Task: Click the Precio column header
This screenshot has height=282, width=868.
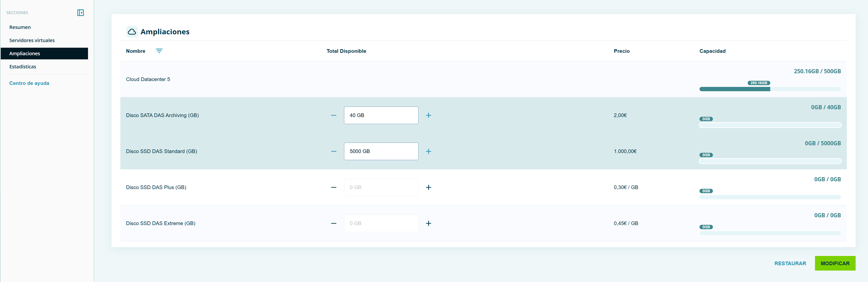Action: pyautogui.click(x=621, y=51)
